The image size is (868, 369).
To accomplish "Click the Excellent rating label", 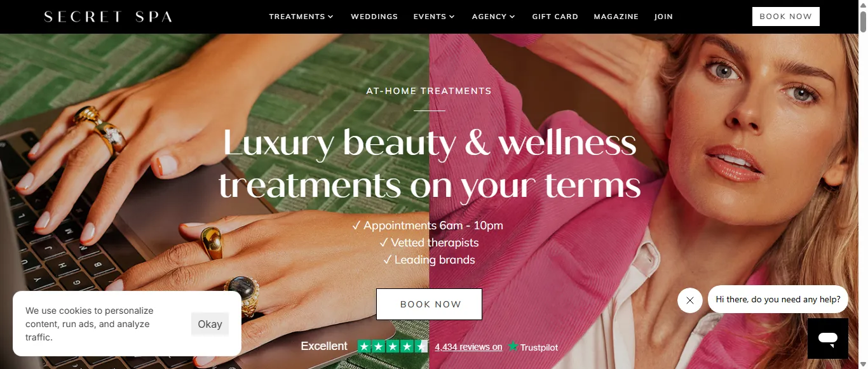I will tap(324, 346).
